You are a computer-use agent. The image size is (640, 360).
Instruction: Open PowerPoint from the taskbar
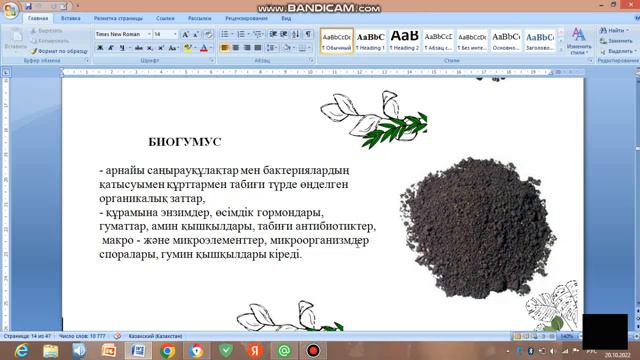109,351
